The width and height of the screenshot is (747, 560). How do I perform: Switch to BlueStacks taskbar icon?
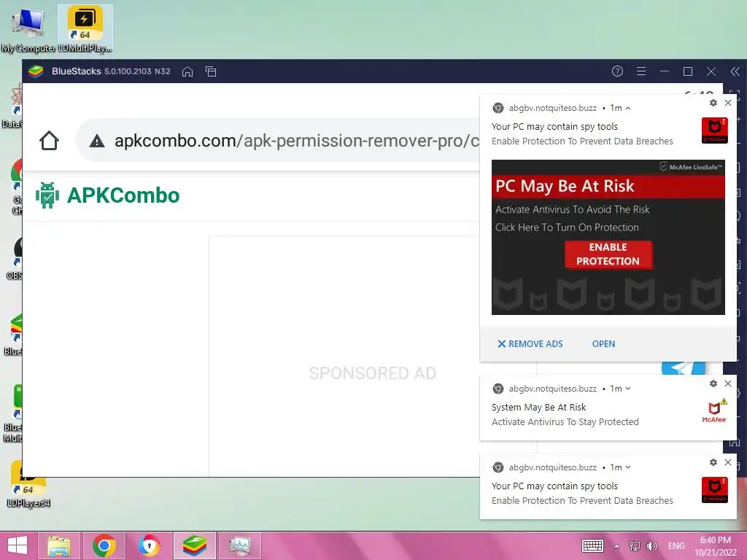tap(194, 545)
